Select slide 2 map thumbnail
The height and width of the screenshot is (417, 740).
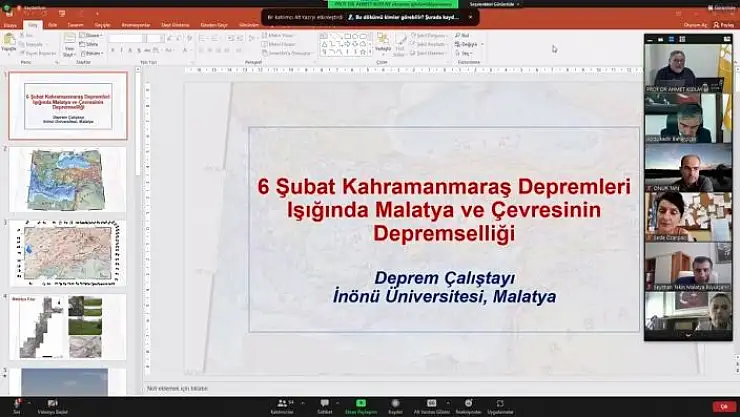[x=68, y=179]
